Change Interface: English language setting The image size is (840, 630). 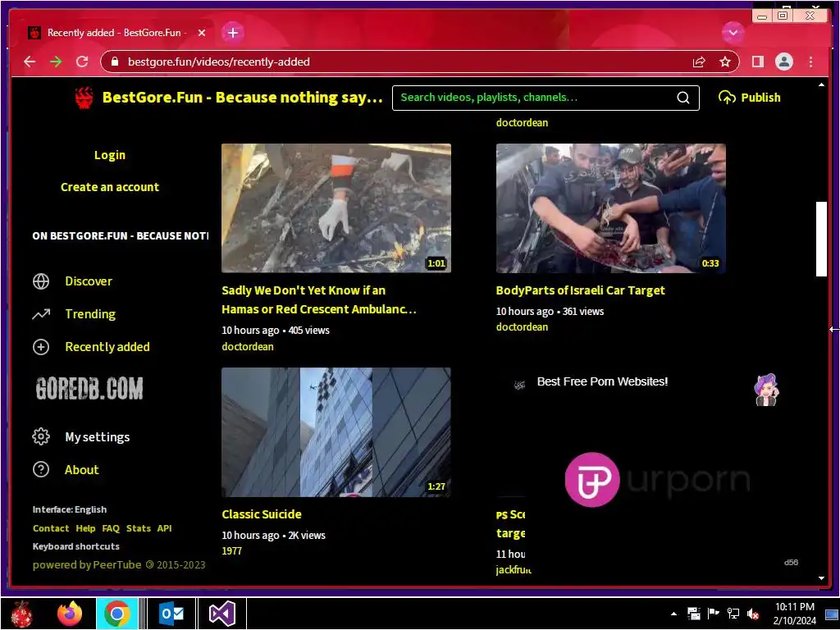(70, 509)
